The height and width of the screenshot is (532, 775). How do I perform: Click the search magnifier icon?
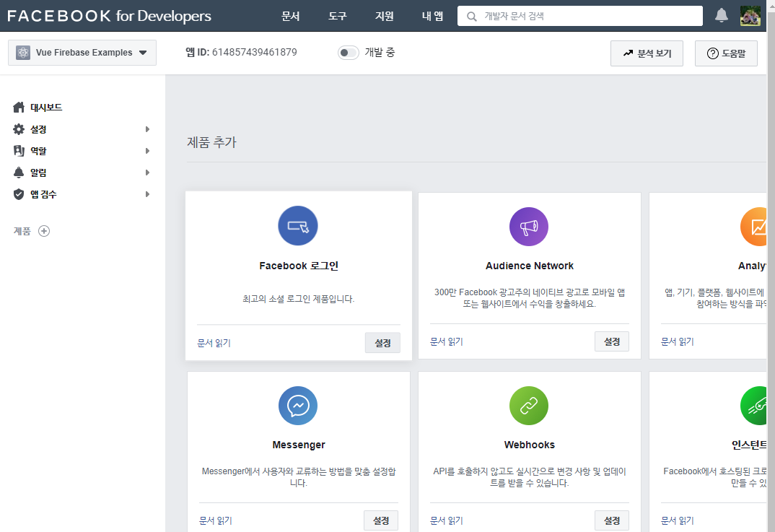coord(471,17)
